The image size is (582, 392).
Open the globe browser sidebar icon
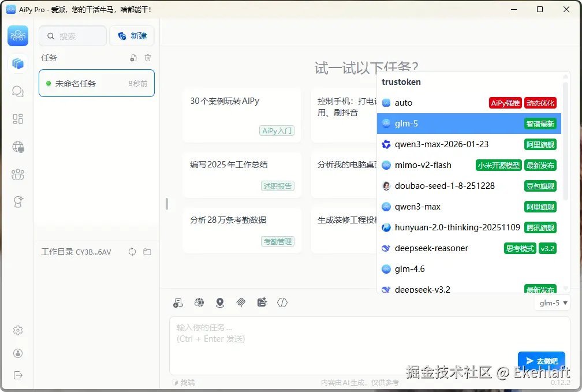[x=18, y=147]
